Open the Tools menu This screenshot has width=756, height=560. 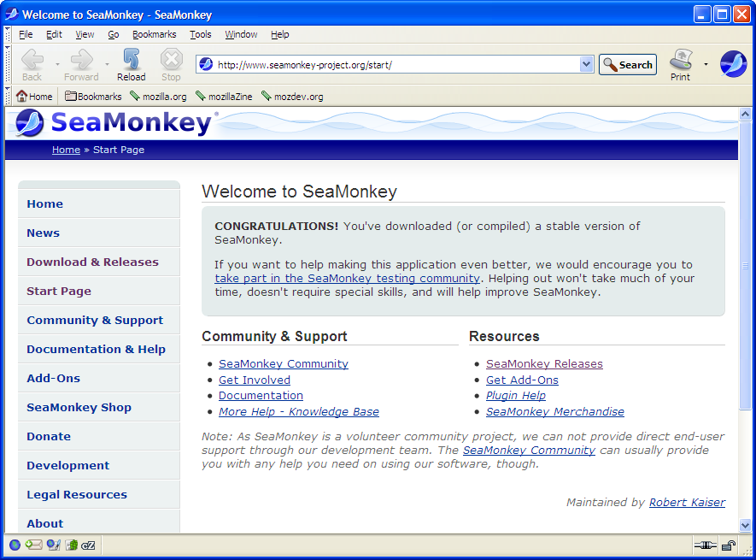(201, 34)
